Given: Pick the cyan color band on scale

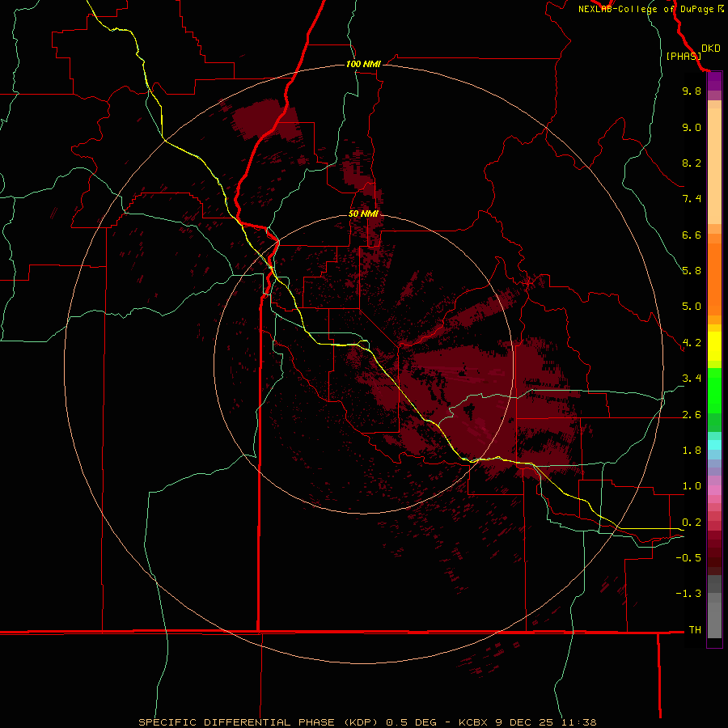Looking at the screenshot, I should [714, 445].
